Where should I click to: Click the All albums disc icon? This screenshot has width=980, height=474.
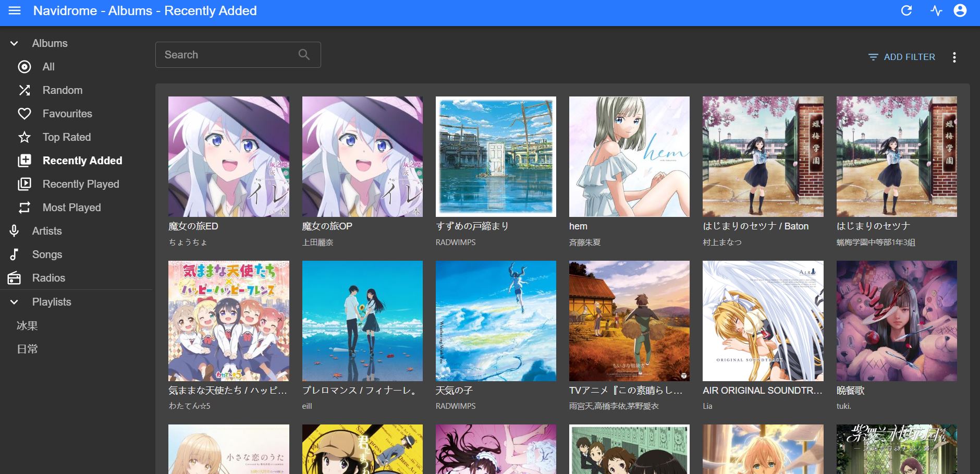tap(24, 67)
